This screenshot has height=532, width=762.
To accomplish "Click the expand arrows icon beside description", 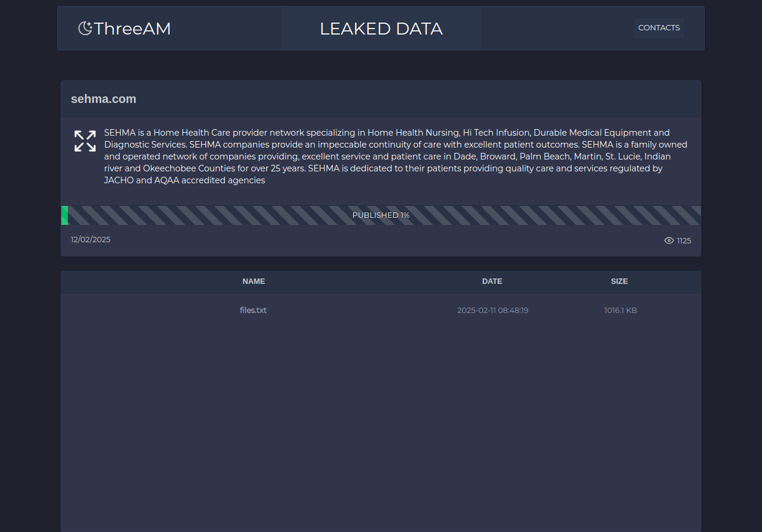I will click(85, 141).
